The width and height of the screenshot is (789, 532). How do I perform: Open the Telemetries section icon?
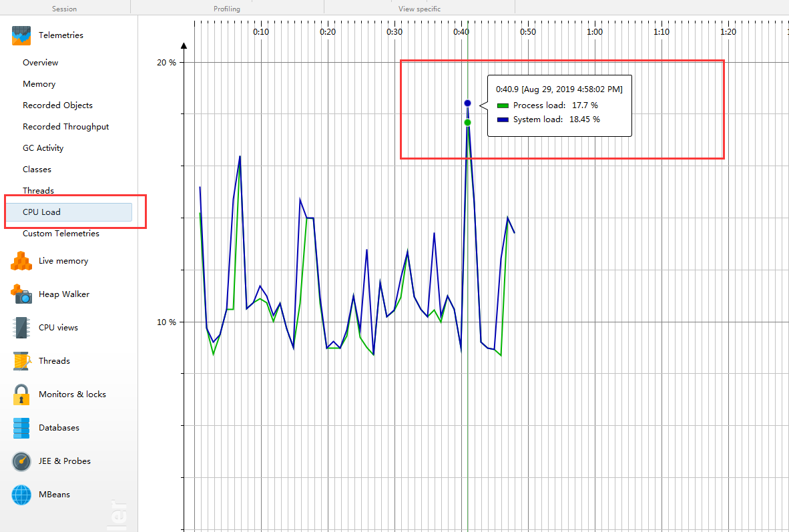pyautogui.click(x=21, y=35)
